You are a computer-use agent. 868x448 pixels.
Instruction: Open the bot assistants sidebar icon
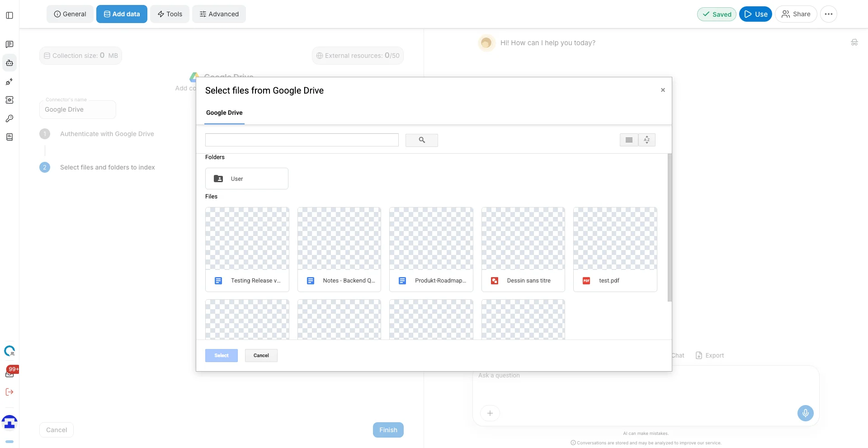[x=9, y=63]
